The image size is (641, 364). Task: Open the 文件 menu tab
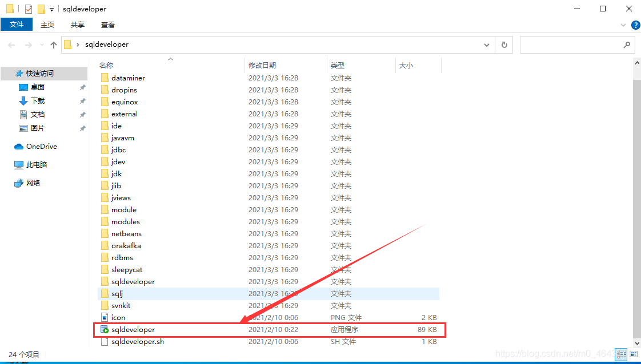coord(17,25)
